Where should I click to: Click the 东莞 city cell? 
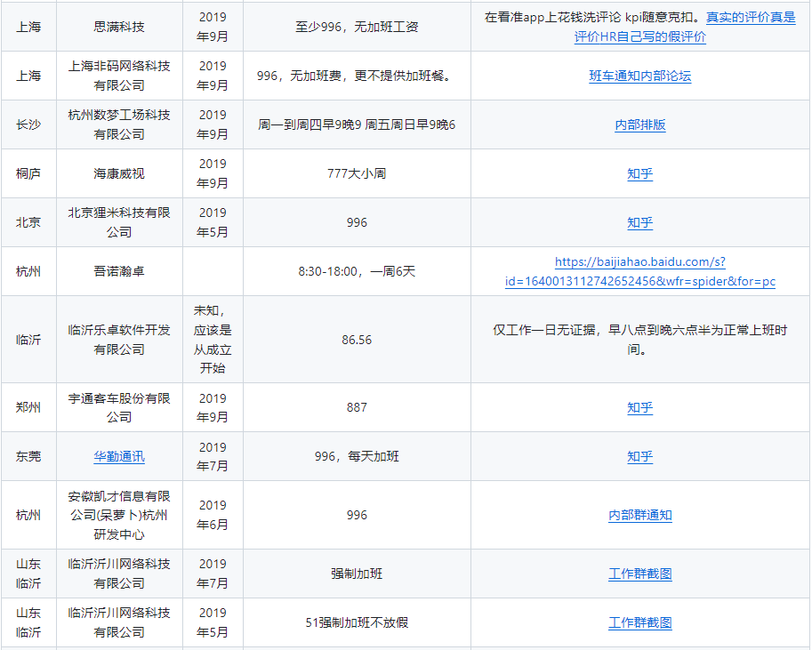point(28,456)
